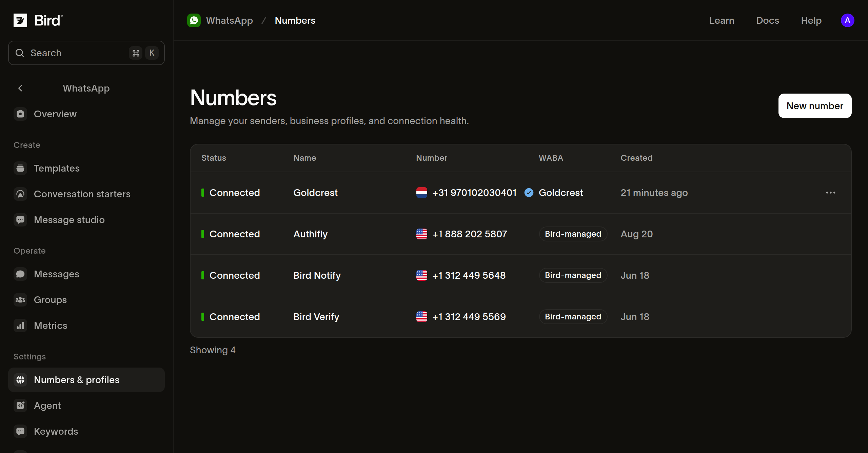
Task: Click the US flag on Bird Notify row
Action: [x=422, y=275]
